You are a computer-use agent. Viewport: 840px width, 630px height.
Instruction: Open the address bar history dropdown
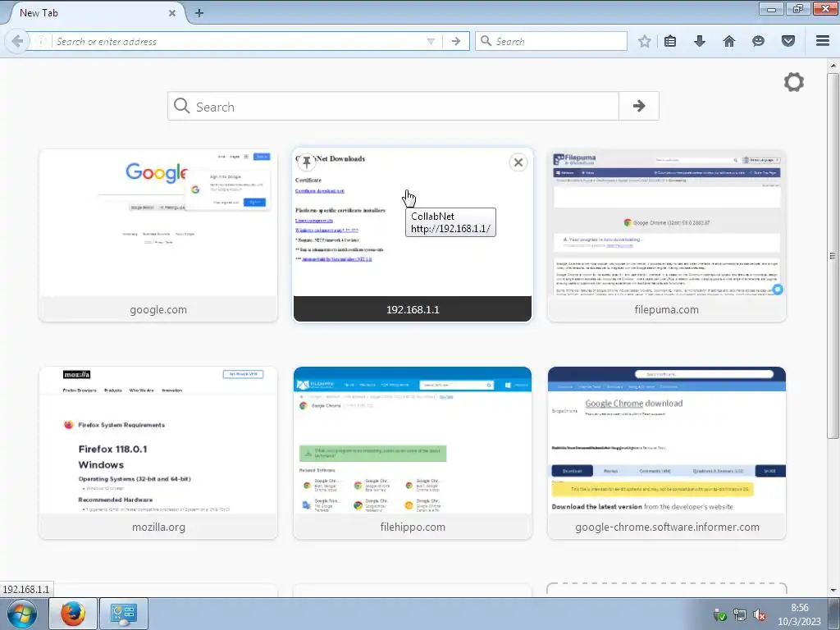click(x=431, y=41)
